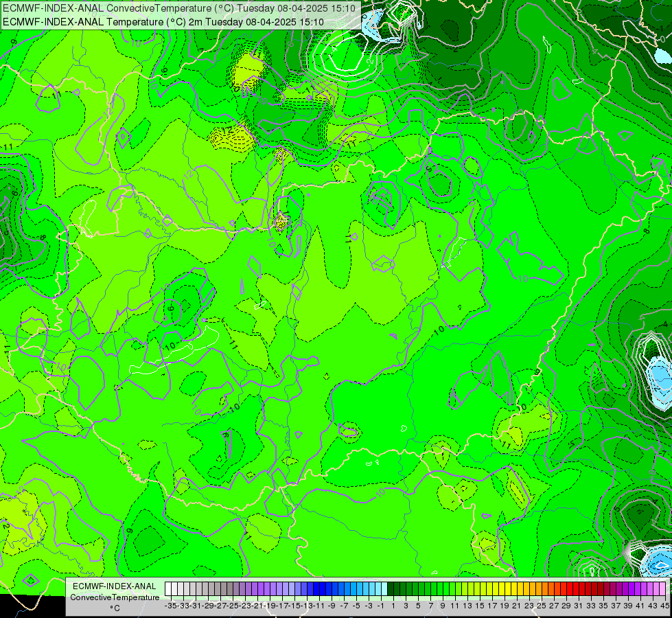The width and height of the screenshot is (672, 618).
Task: Click the '41' legend scale value
Action: 640,606
